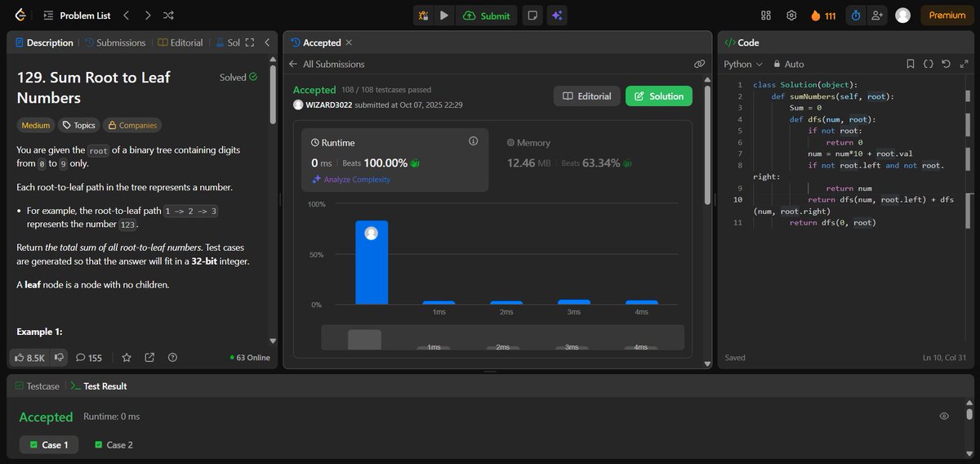
Task: Switch to the Description tab
Action: tap(44, 42)
